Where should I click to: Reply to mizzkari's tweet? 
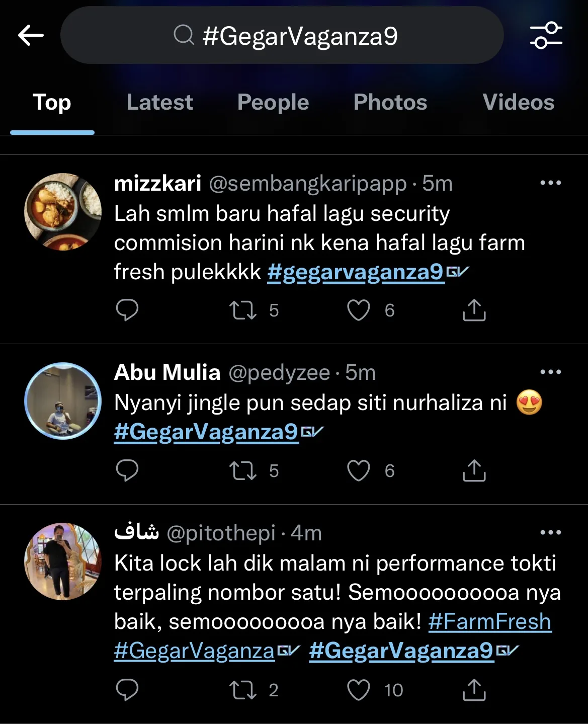coord(127,310)
